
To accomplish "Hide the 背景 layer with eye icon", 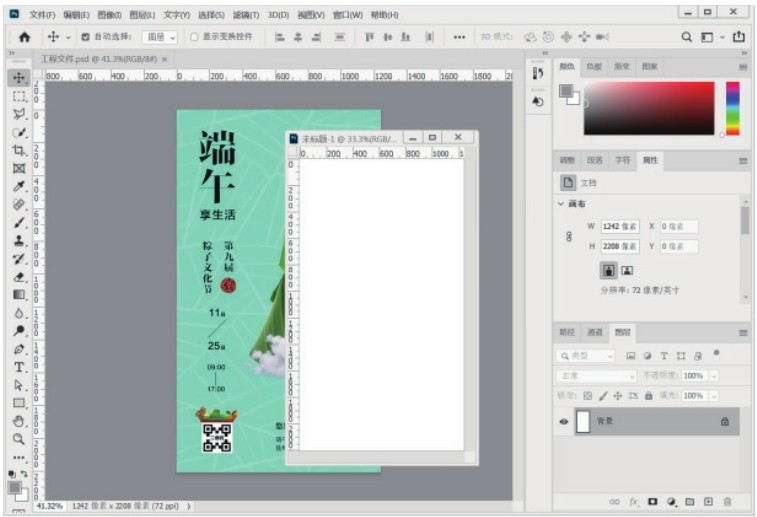I will point(563,422).
